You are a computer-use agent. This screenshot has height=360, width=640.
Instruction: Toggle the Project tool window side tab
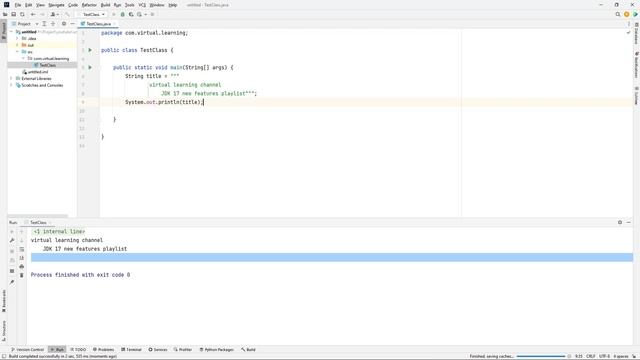click(x=4, y=32)
